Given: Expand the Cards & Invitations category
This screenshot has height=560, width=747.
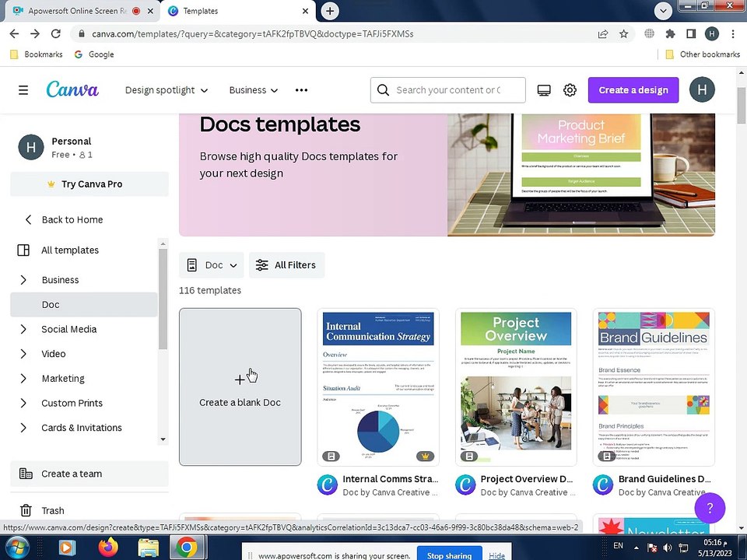Looking at the screenshot, I should pos(23,428).
